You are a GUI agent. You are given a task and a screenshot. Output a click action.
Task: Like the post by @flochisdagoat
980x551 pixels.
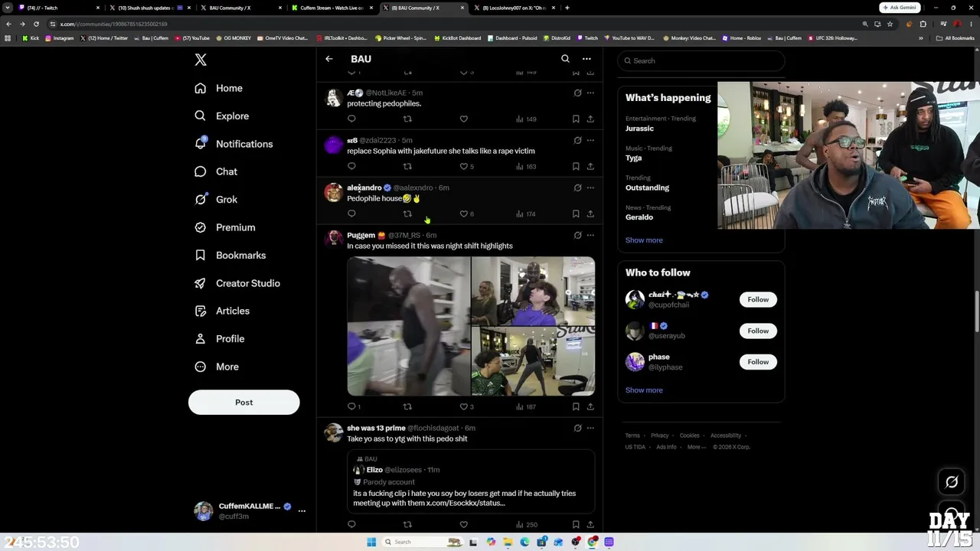(463, 524)
